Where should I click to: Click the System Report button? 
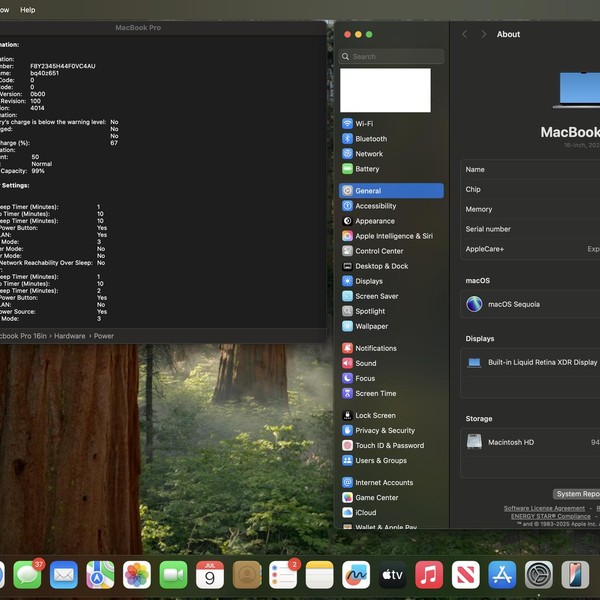point(579,494)
